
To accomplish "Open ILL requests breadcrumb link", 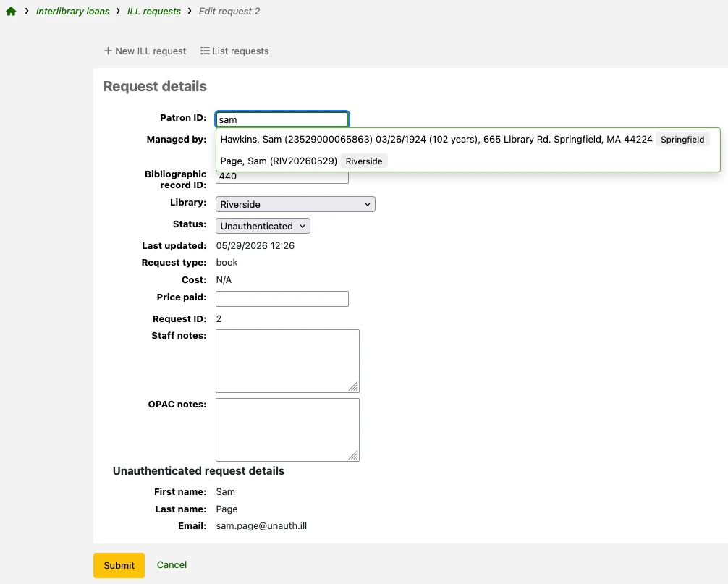I will (x=154, y=11).
